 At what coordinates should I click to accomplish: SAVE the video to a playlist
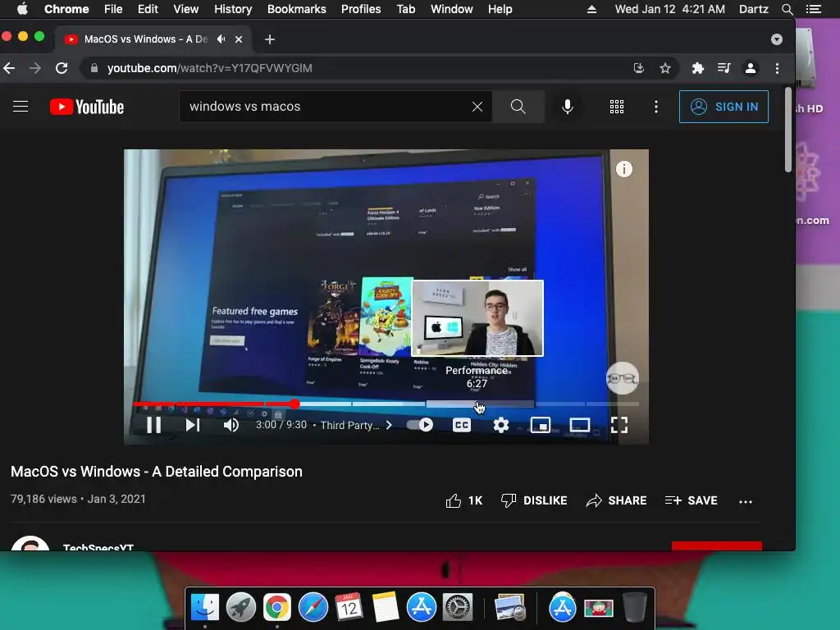point(691,500)
